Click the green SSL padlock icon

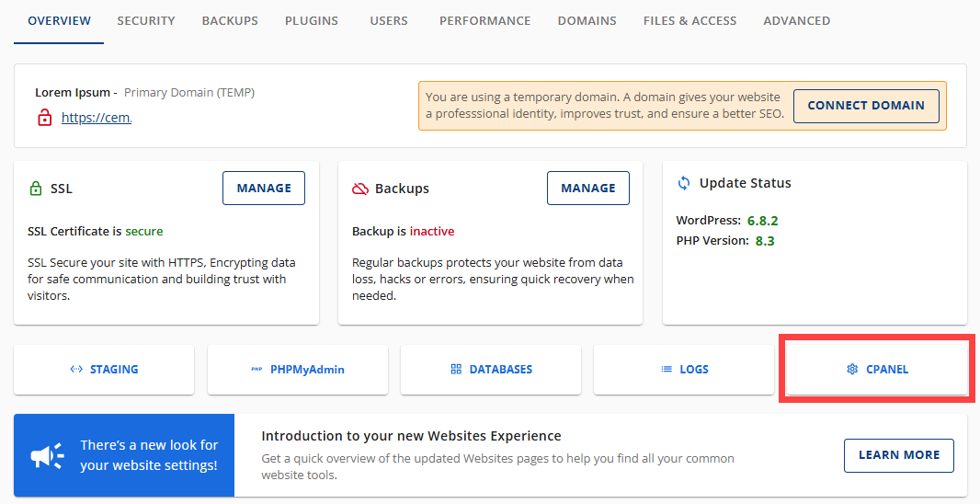coord(36,189)
